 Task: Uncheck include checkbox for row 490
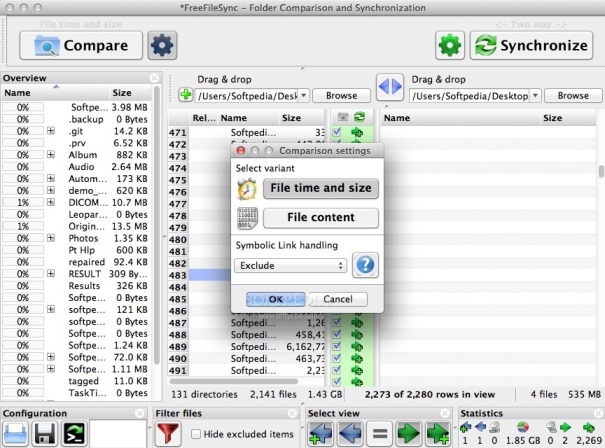tap(337, 358)
